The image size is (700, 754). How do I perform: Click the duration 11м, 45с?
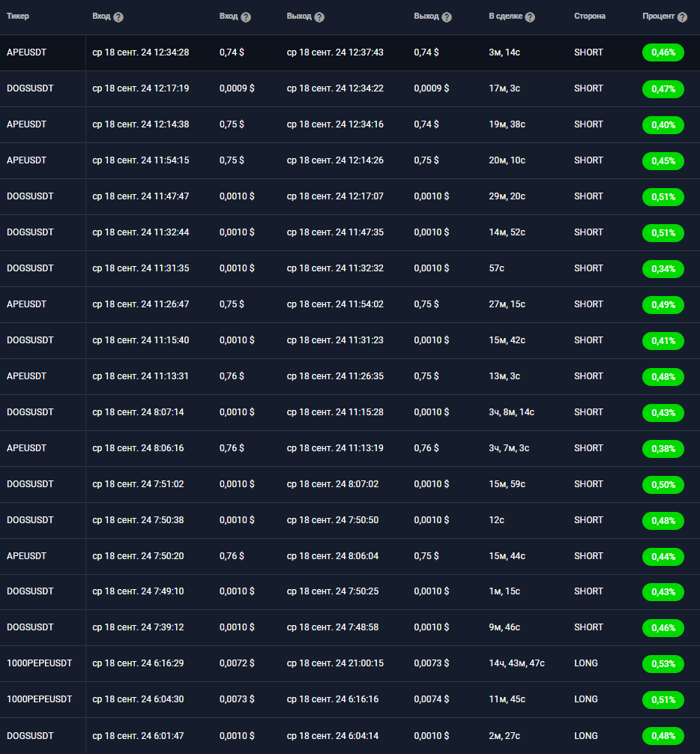click(x=507, y=699)
